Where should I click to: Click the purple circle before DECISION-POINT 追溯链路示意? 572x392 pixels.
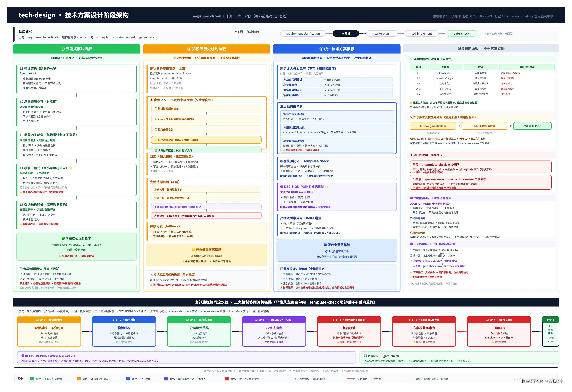coord(411,244)
